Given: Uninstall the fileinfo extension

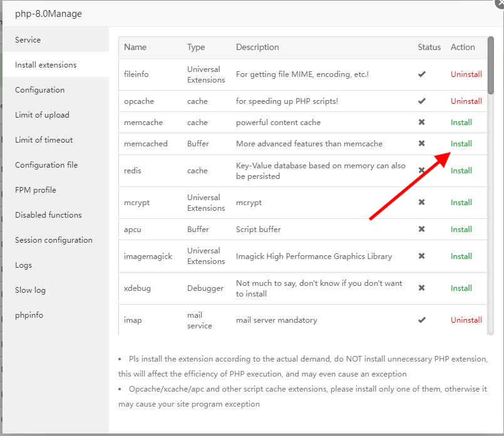Looking at the screenshot, I should pos(466,74).
